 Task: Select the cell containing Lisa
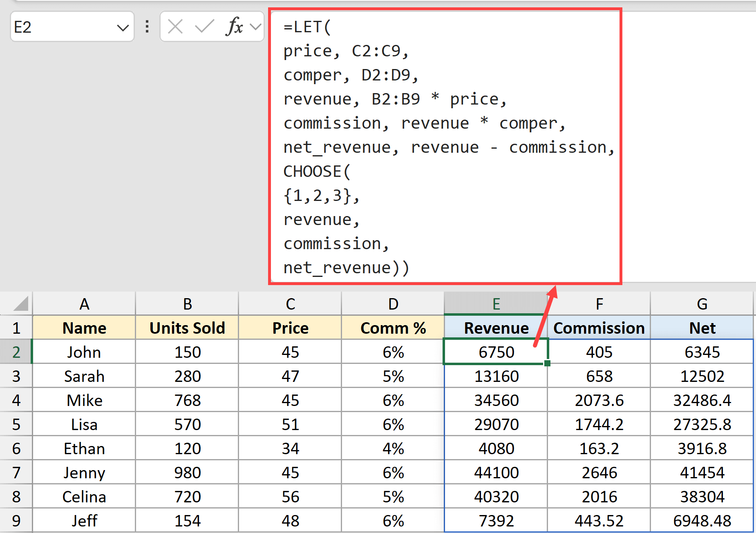tap(84, 424)
